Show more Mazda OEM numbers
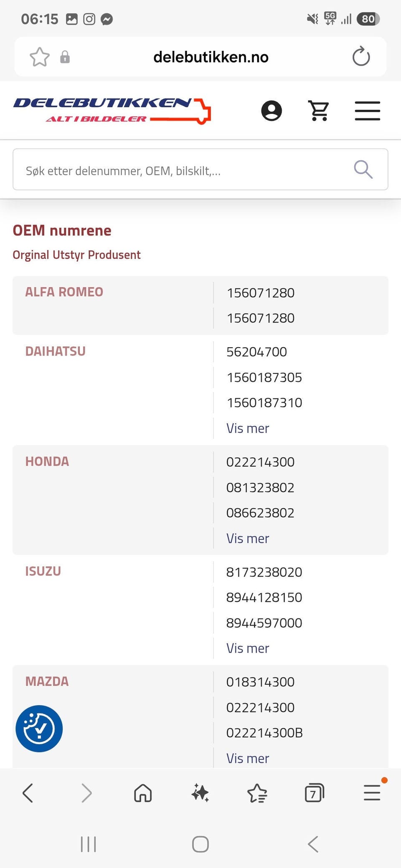 pyautogui.click(x=248, y=758)
